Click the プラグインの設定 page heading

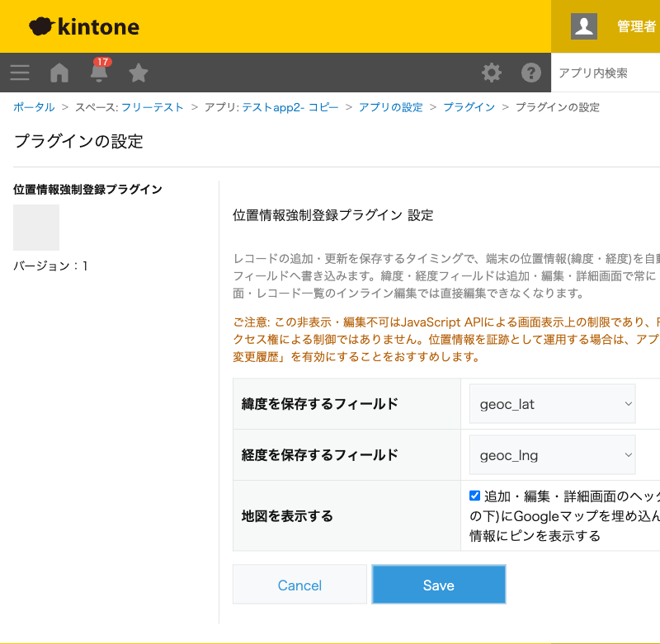click(x=78, y=141)
